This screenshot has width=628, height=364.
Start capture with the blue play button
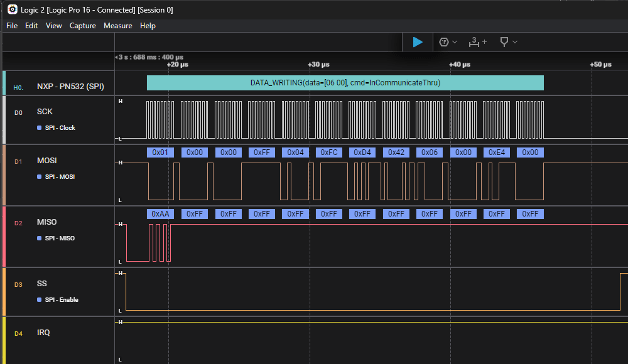tap(418, 42)
